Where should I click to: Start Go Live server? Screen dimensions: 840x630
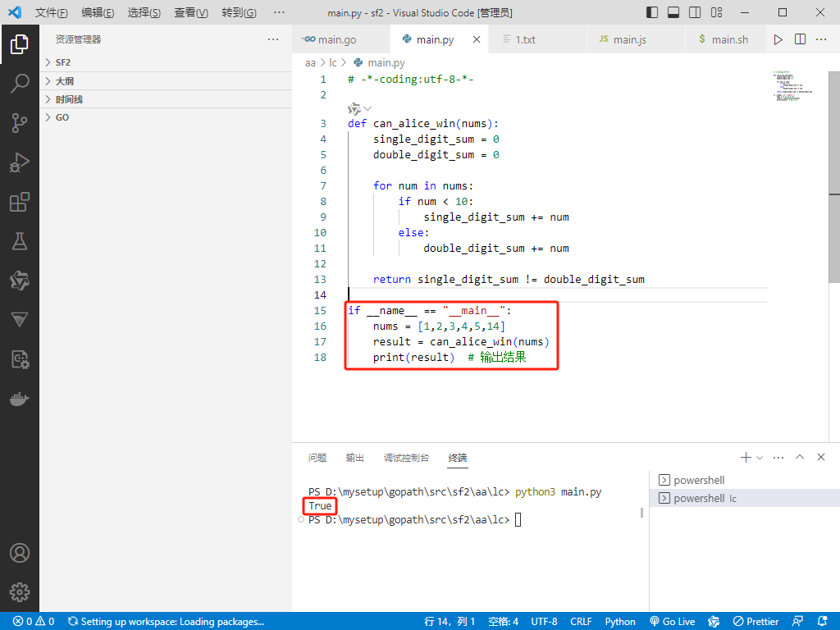[x=673, y=622]
